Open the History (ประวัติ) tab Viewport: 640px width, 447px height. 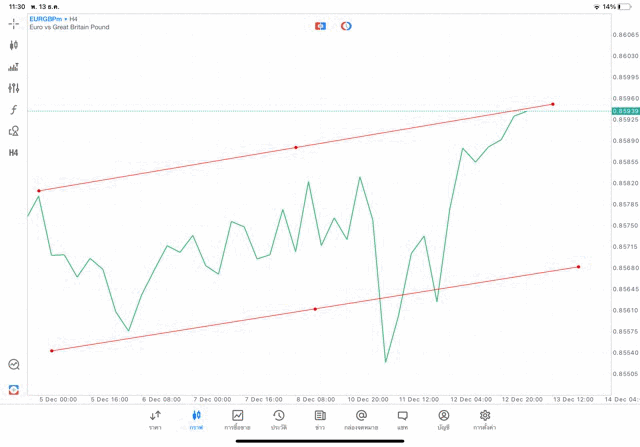point(278,419)
